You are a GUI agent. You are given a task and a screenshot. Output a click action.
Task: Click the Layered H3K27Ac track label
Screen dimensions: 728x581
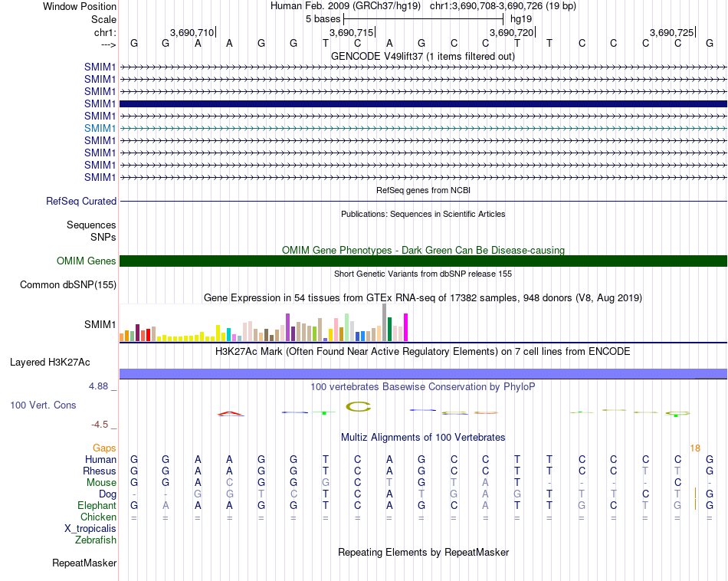pos(50,363)
